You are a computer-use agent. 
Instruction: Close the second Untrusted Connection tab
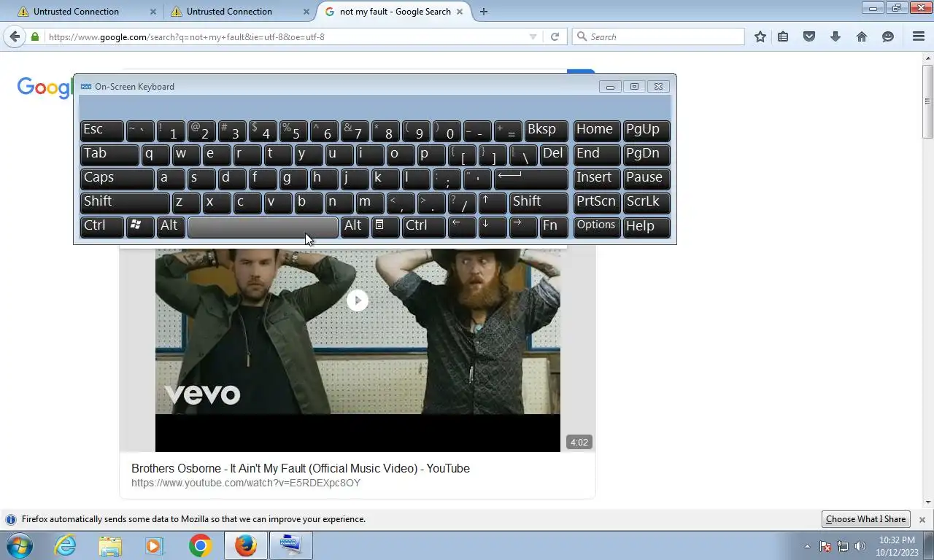pyautogui.click(x=306, y=12)
